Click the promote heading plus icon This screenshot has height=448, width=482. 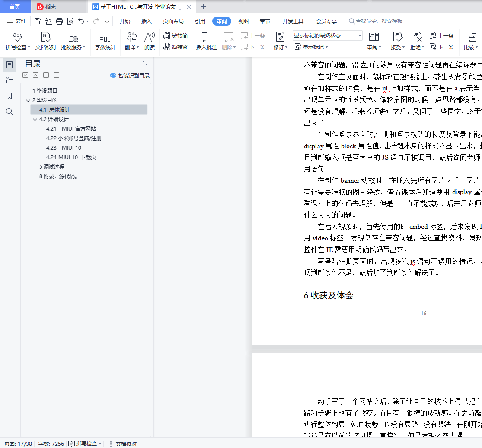coord(46,75)
